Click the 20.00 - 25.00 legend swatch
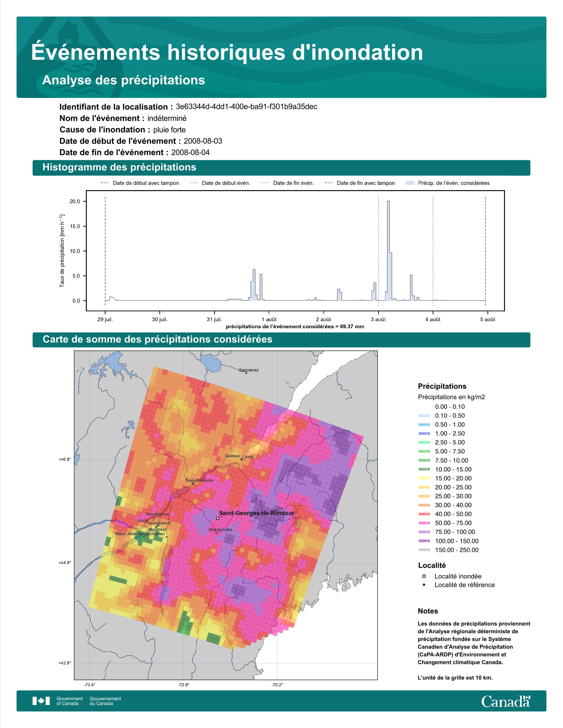The height and width of the screenshot is (728, 563). 424,487
